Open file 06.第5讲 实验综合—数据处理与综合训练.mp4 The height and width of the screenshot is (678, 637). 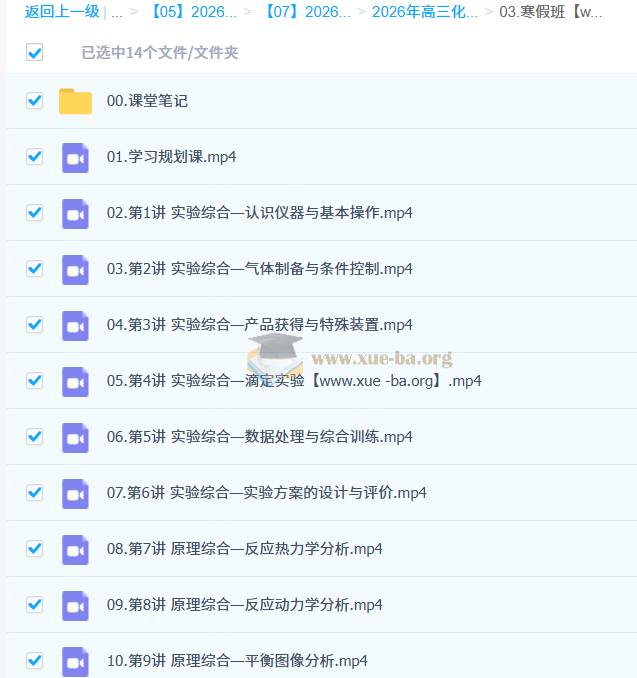259,437
